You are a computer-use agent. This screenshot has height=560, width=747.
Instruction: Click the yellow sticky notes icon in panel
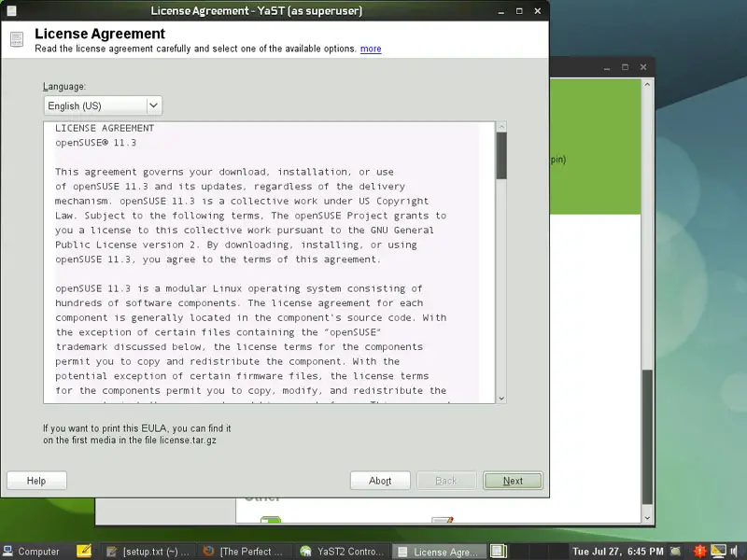pyautogui.click(x=84, y=551)
